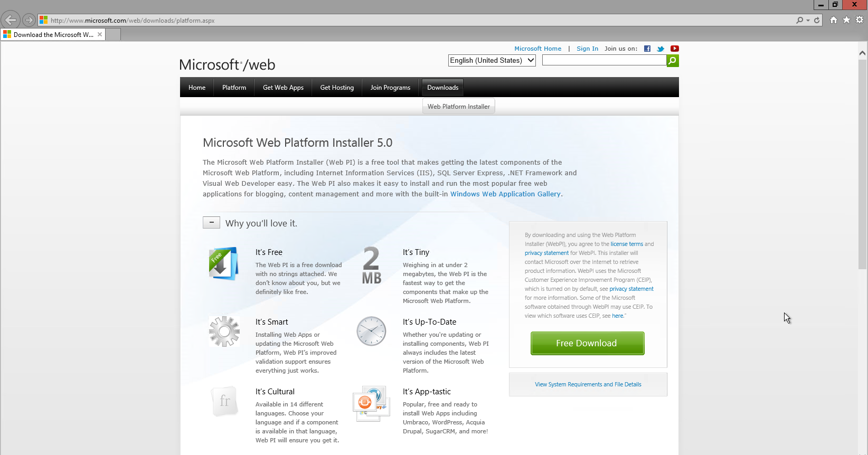Click the URL text in the address bar
Image resolution: width=868 pixels, height=455 pixels.
133,21
